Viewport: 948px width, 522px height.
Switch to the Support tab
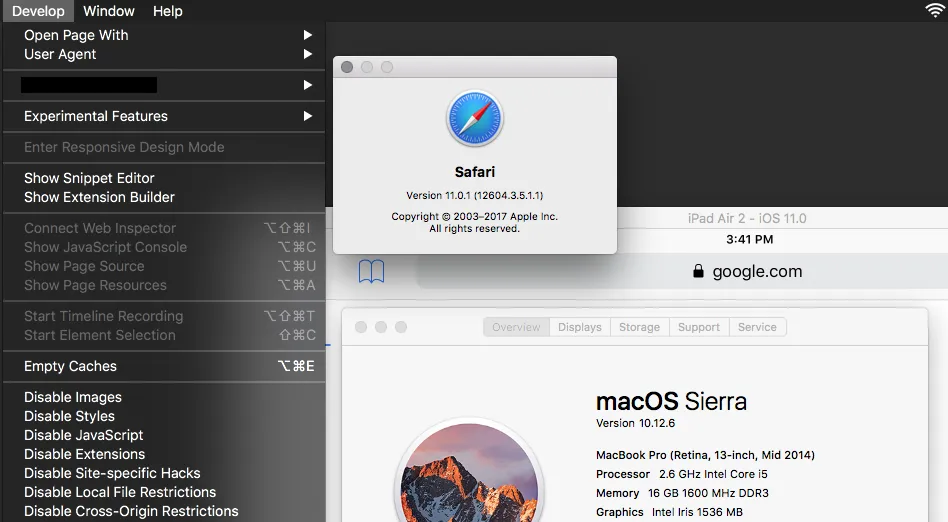[698, 327]
